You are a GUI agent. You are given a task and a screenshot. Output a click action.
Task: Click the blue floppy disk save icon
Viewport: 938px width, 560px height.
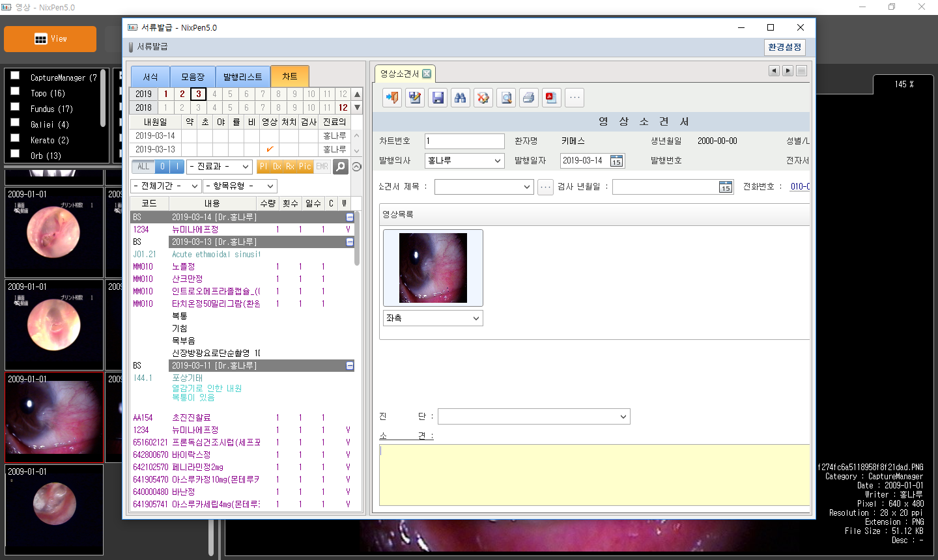(x=438, y=98)
